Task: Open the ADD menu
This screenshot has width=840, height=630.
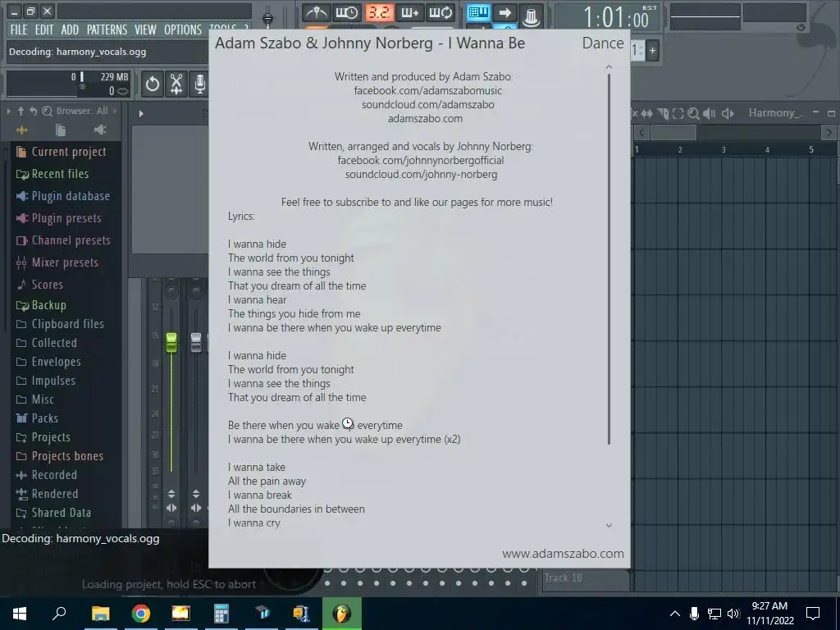Action: [x=70, y=30]
